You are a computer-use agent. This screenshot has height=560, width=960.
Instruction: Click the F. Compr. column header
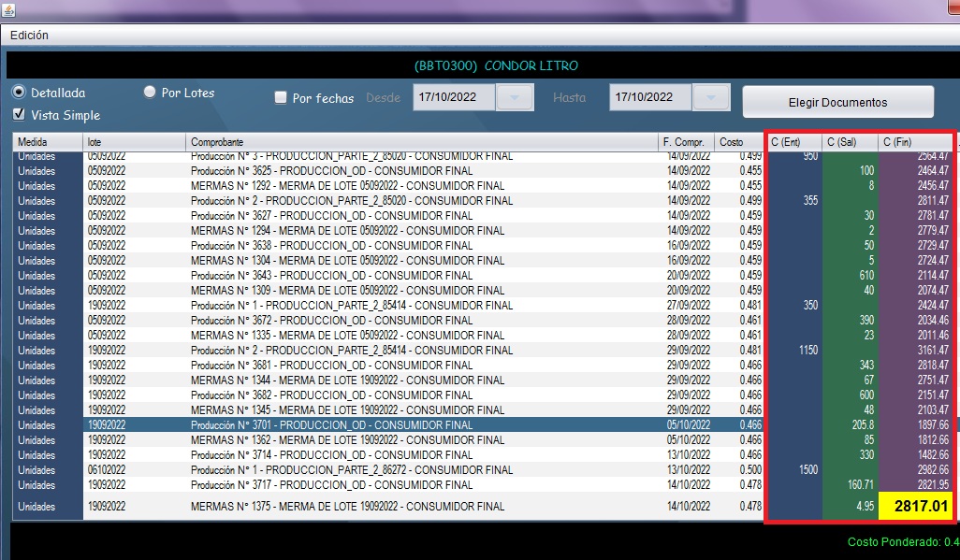[x=686, y=142]
